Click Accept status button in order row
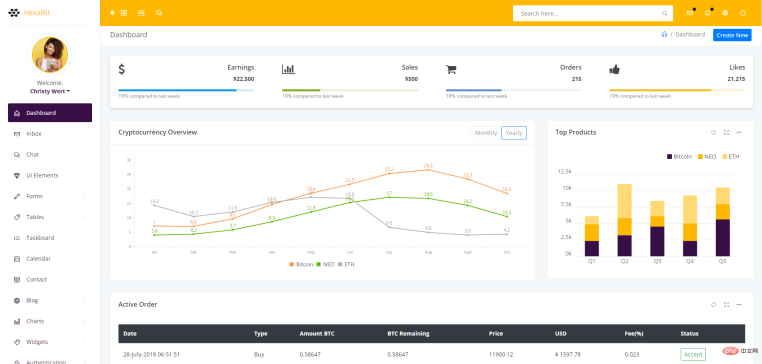762x364 pixels. pos(693,355)
